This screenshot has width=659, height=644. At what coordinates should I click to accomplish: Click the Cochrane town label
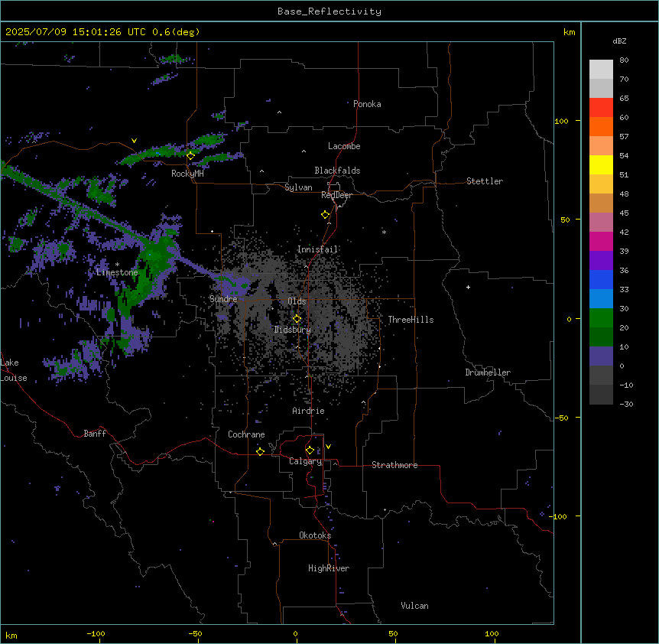click(246, 434)
